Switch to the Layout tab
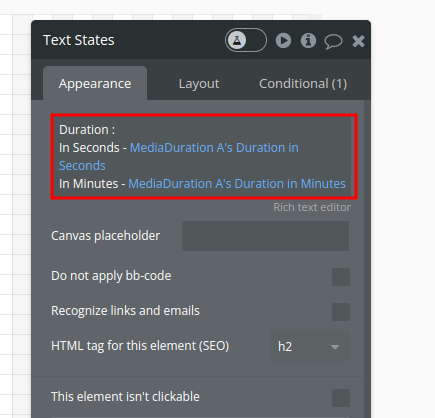Image resolution: width=435 pixels, height=418 pixels. (199, 83)
